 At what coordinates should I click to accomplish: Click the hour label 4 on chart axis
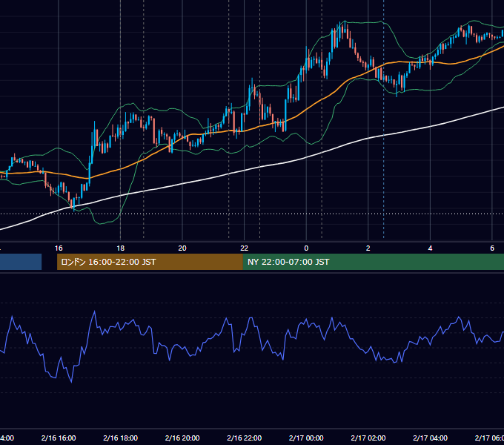pyautogui.click(x=430, y=248)
